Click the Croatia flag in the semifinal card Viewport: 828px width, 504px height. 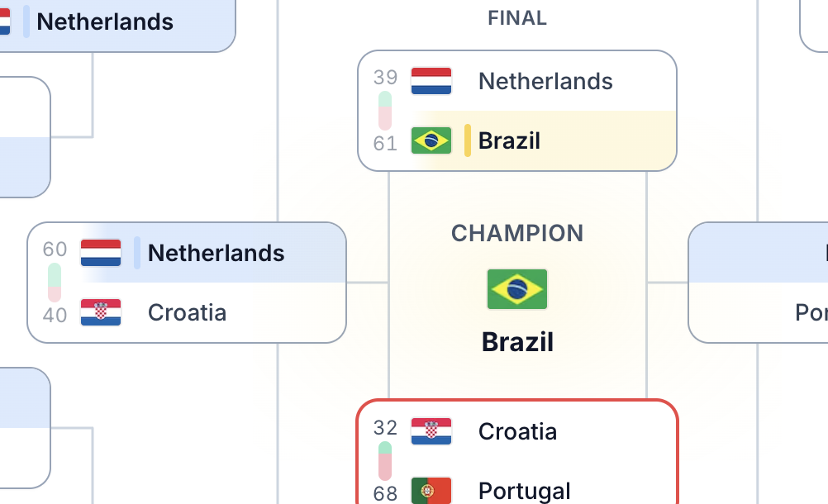[x=99, y=312]
